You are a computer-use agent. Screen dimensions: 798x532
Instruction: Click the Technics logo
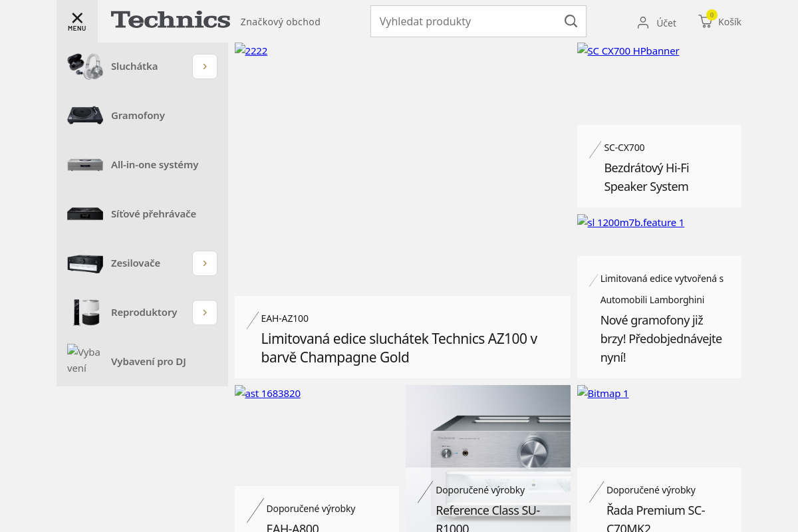[170, 20]
